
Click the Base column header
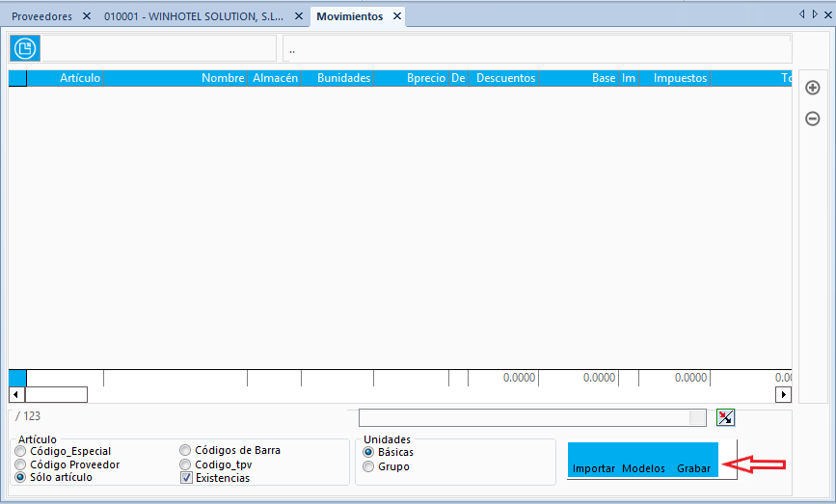pos(579,78)
